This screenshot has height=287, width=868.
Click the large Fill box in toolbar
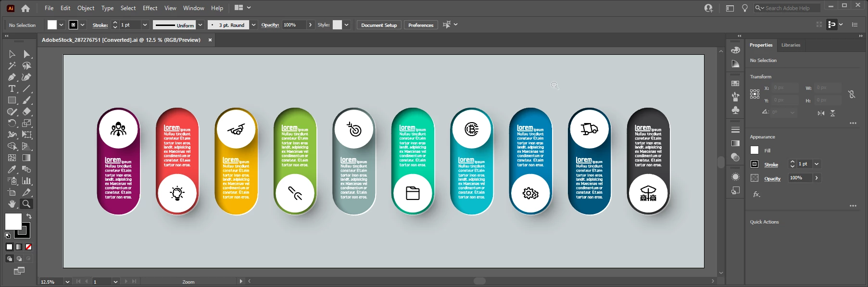point(13,222)
